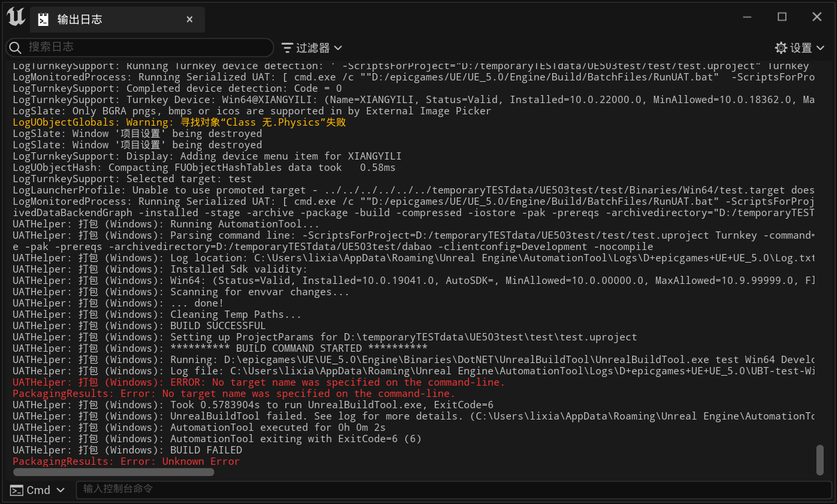Click the vertical scrollbar thumb
The width and height of the screenshot is (837, 504).
[x=820, y=460]
